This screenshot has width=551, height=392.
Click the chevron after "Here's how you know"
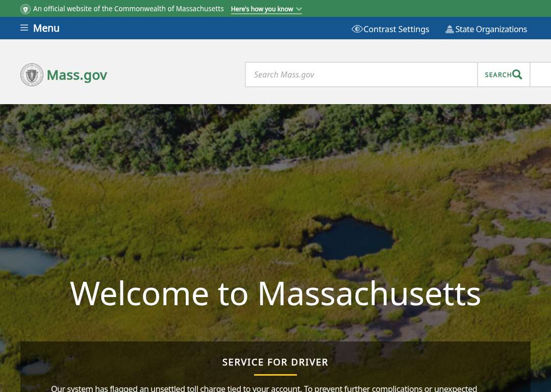tap(298, 9)
